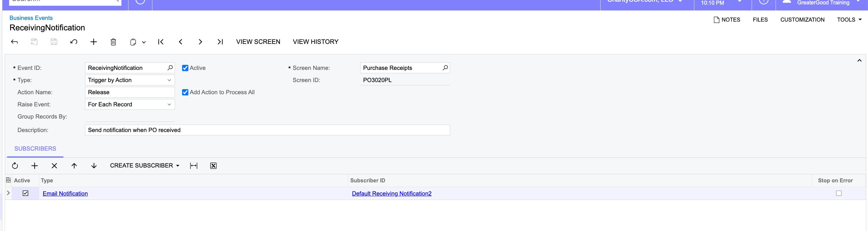This screenshot has width=868, height=231.
Task: Click the View History button
Action: click(316, 42)
